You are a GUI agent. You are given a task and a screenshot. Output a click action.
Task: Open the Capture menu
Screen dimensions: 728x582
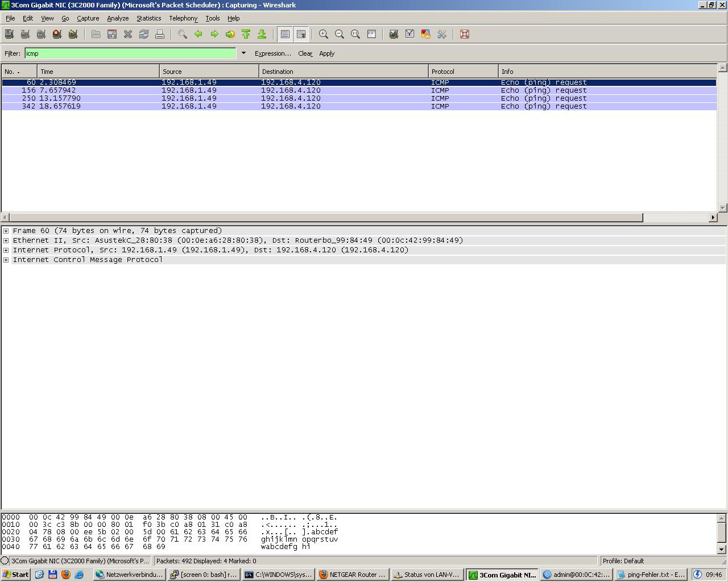[x=88, y=18]
